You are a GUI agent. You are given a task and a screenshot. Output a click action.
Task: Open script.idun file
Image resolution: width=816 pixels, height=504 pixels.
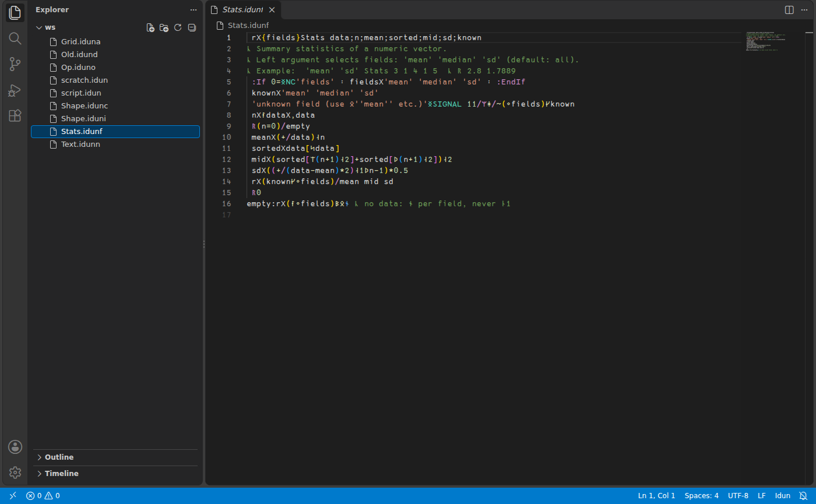tap(115, 93)
